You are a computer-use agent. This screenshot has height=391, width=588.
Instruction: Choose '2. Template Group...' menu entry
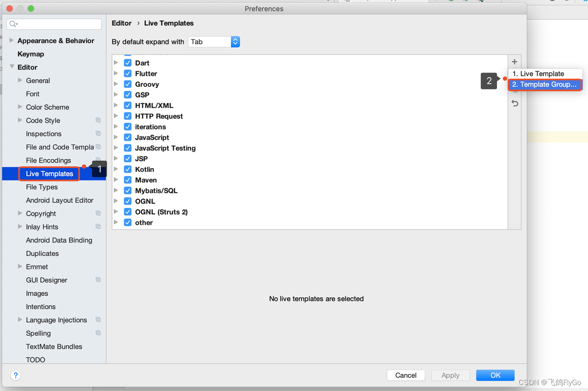coord(545,85)
